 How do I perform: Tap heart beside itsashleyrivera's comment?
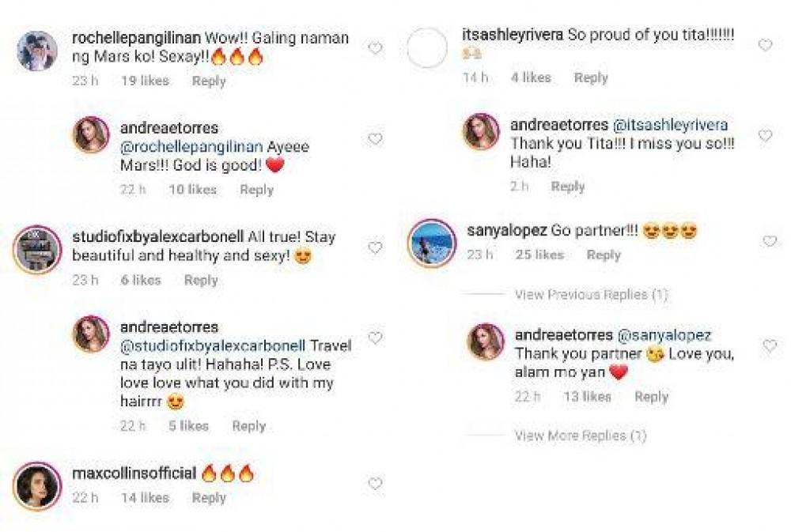point(765,46)
